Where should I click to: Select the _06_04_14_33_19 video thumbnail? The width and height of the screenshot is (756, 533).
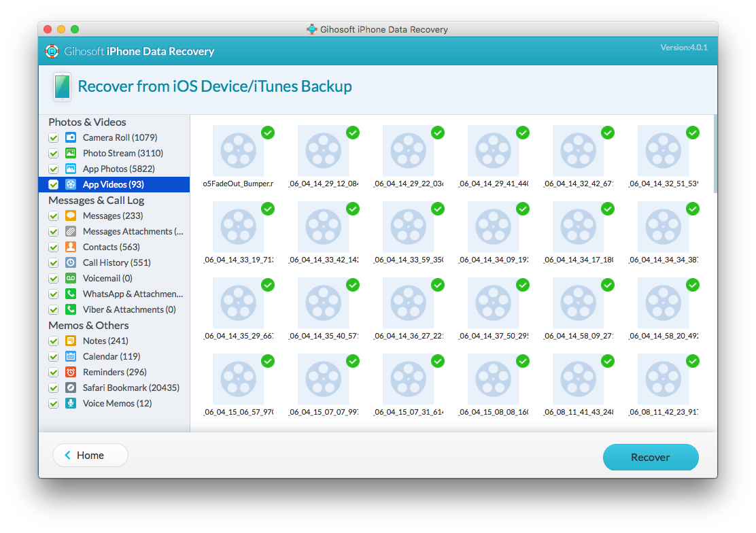pos(238,226)
